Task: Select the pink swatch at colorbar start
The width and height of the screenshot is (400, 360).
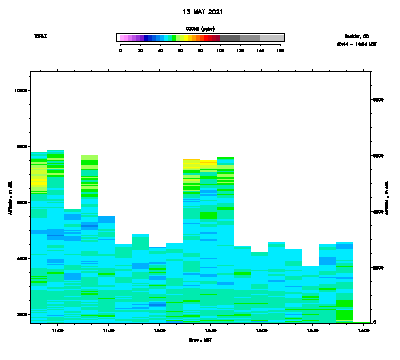Action: pyautogui.click(x=122, y=38)
